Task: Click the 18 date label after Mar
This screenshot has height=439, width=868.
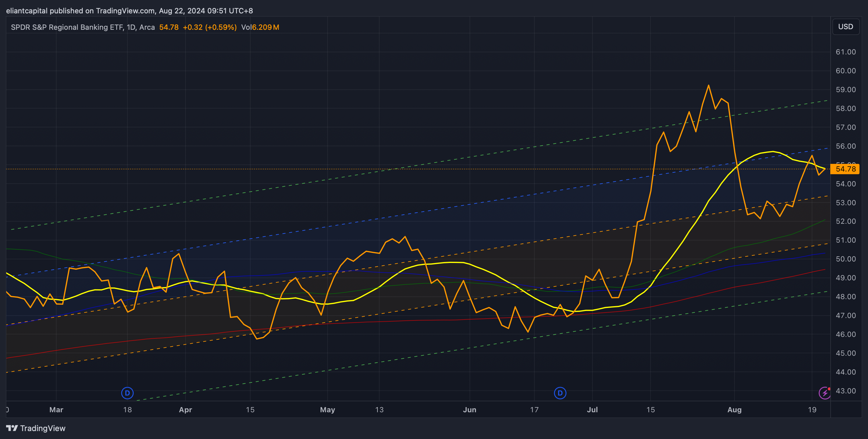Action: pyautogui.click(x=127, y=410)
